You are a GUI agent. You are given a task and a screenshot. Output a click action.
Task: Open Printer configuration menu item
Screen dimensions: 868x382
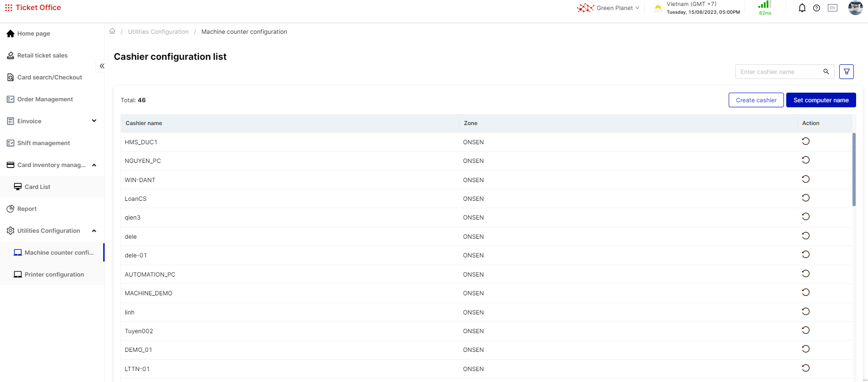(x=54, y=274)
